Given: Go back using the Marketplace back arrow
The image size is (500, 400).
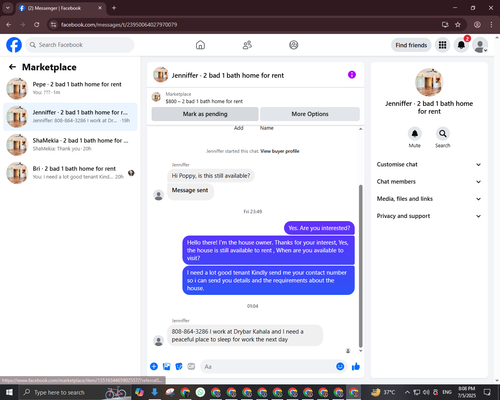Looking at the screenshot, I should tap(13, 67).
